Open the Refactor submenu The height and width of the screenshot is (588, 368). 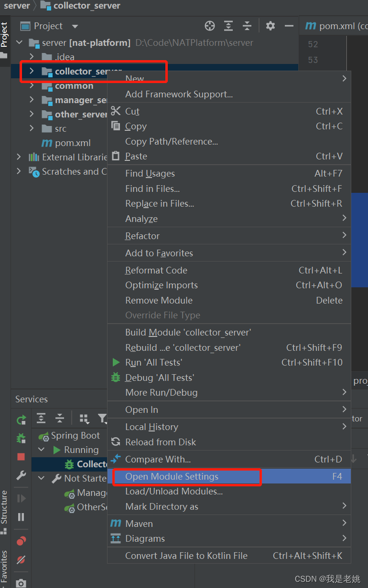pyautogui.click(x=229, y=236)
